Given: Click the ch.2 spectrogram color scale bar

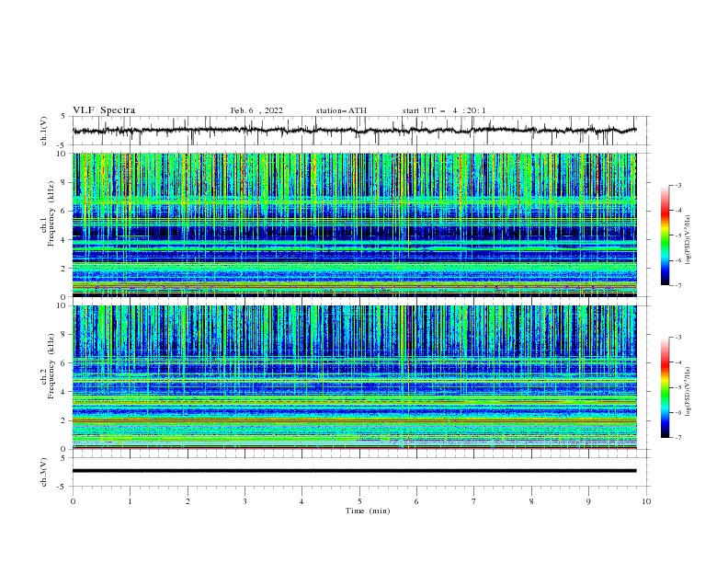Looking at the screenshot, I should tap(665, 387).
